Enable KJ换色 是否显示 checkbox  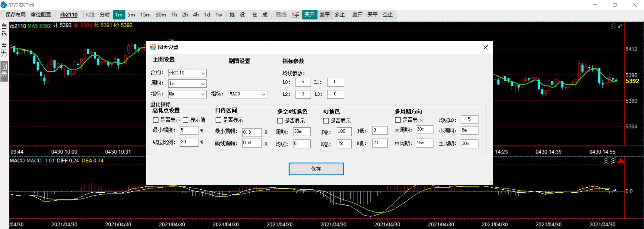(326, 121)
